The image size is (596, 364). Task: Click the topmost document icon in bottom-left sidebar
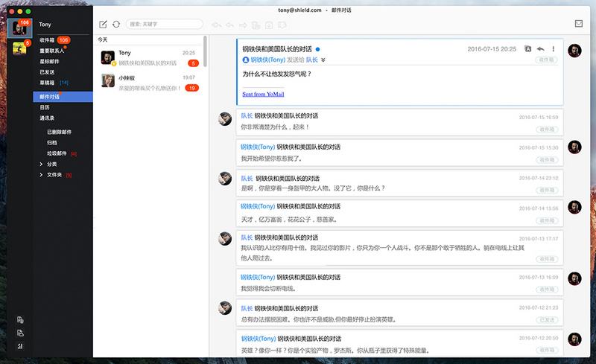tap(19, 320)
